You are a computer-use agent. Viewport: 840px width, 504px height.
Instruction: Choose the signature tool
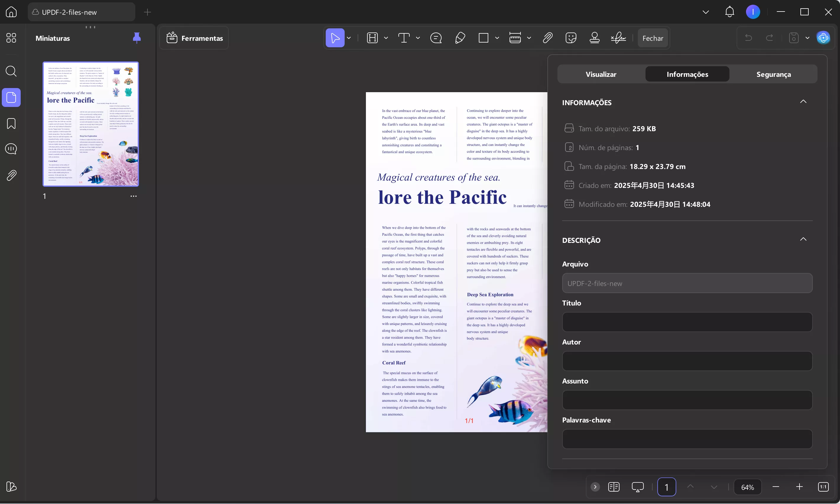[x=618, y=38]
